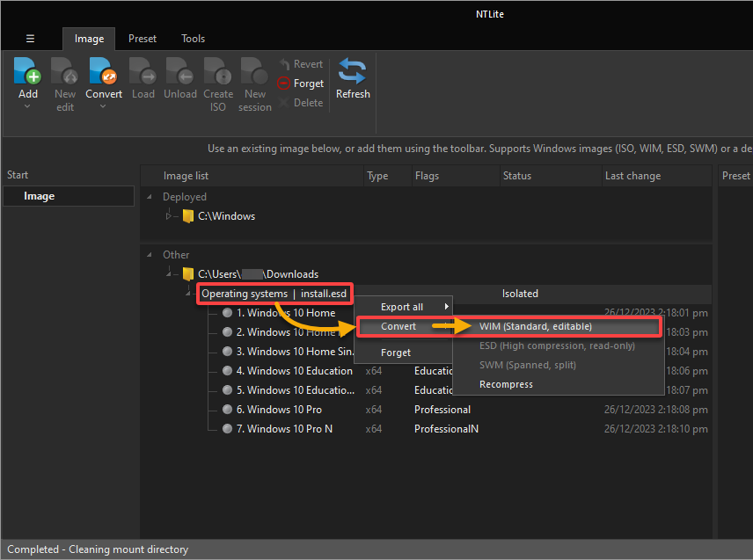Screen dimensions: 753x560
Task: Expand the C:\Windows tree node
Action: [169, 216]
